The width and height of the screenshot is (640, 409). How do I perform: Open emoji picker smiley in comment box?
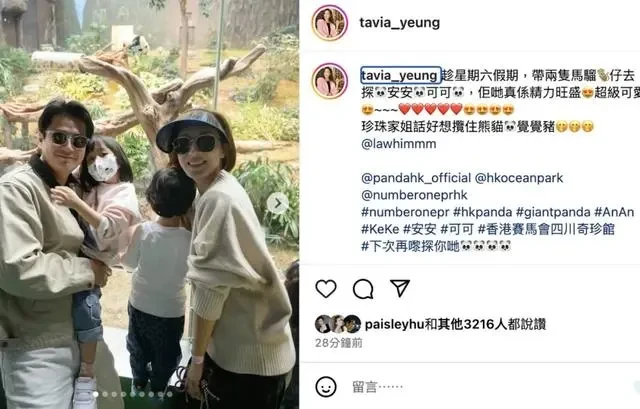pyautogui.click(x=326, y=387)
